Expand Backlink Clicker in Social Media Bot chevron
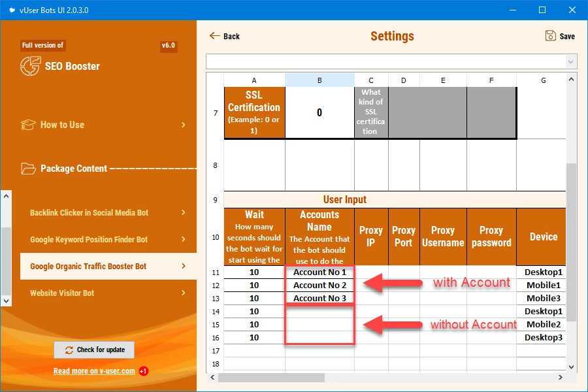Image resolution: width=588 pixels, height=392 pixels. pos(184,212)
